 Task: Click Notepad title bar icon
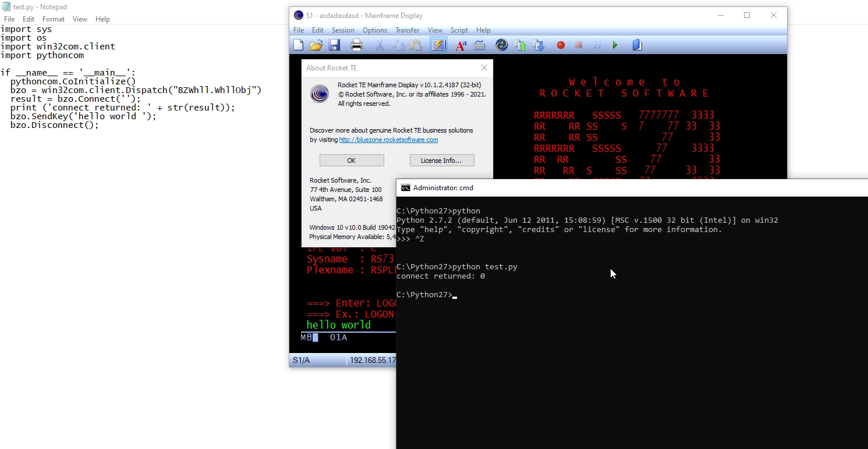click(6, 7)
